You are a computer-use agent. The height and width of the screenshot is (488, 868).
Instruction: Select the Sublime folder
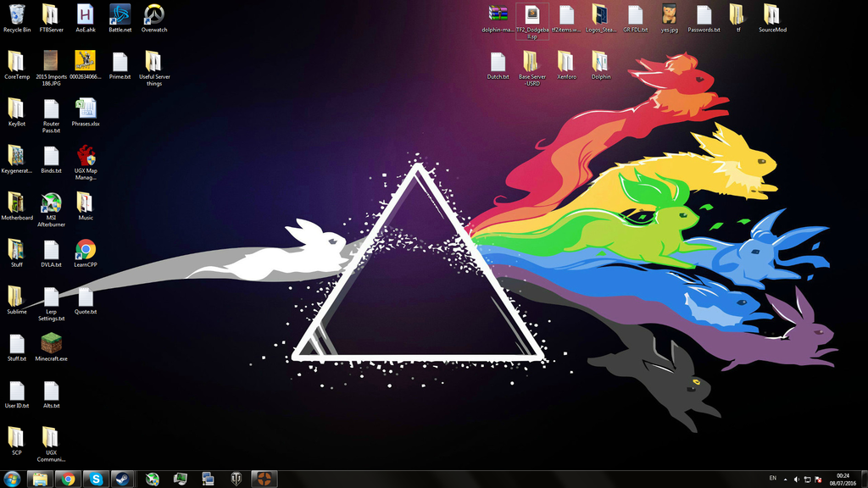point(17,301)
